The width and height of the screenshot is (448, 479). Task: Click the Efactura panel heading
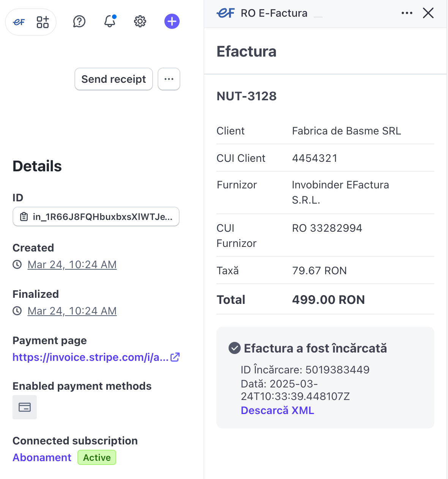coord(247,51)
